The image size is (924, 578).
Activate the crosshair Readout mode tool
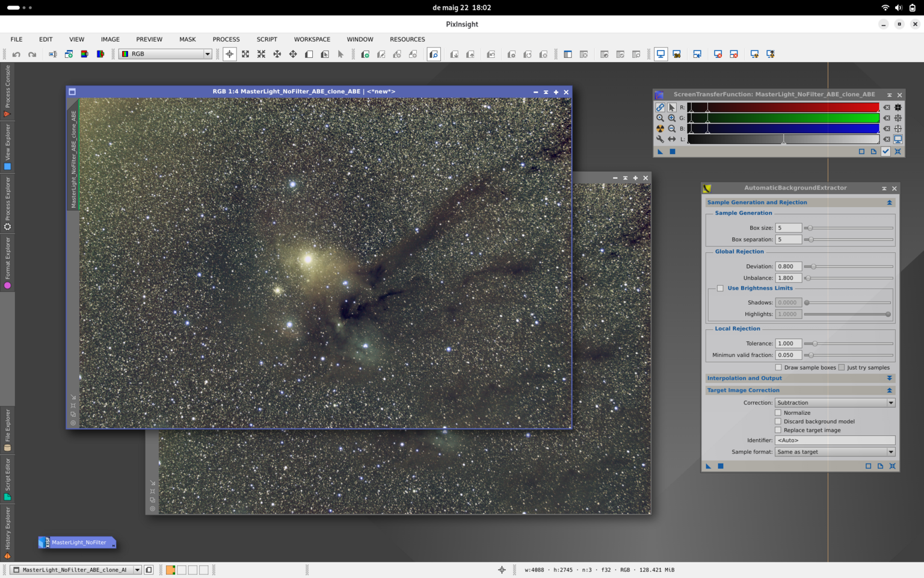[230, 54]
